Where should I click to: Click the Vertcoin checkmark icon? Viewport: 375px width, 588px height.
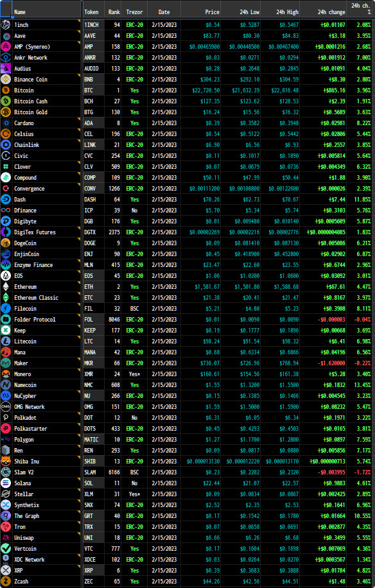[x=6, y=549]
